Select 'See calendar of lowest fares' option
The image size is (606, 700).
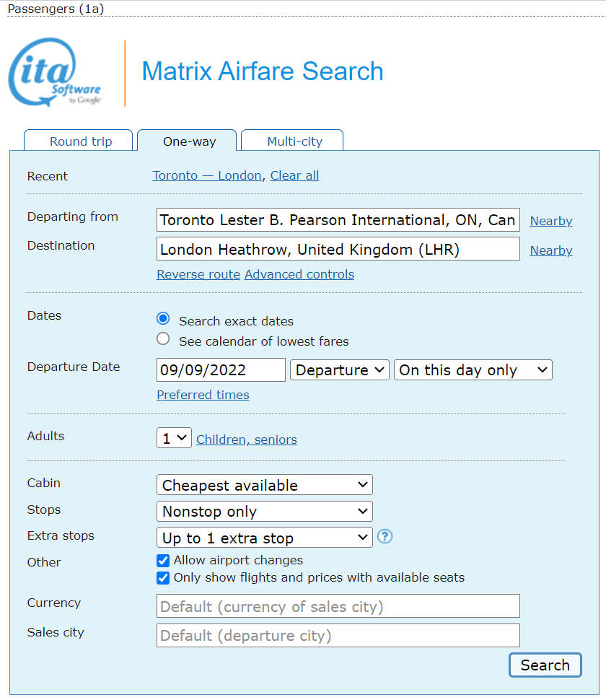click(164, 339)
